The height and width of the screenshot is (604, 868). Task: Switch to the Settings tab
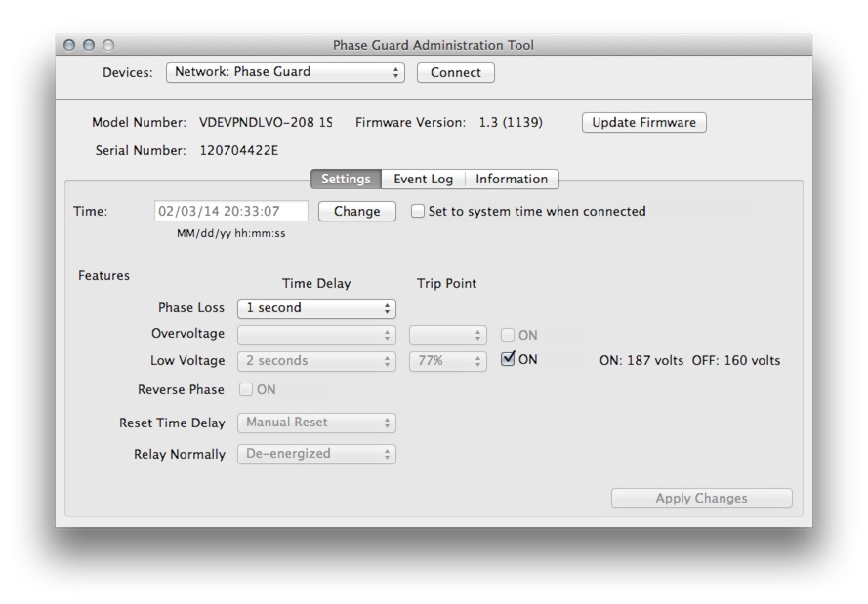(x=346, y=180)
